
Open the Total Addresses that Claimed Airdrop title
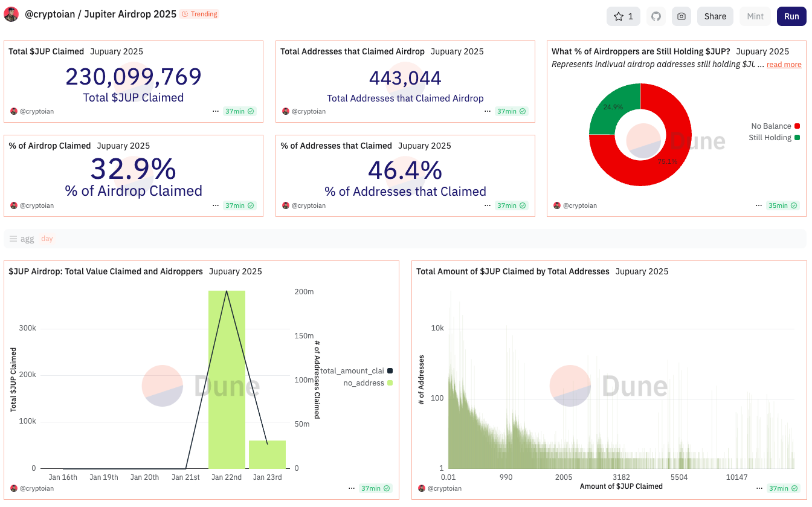tap(352, 51)
